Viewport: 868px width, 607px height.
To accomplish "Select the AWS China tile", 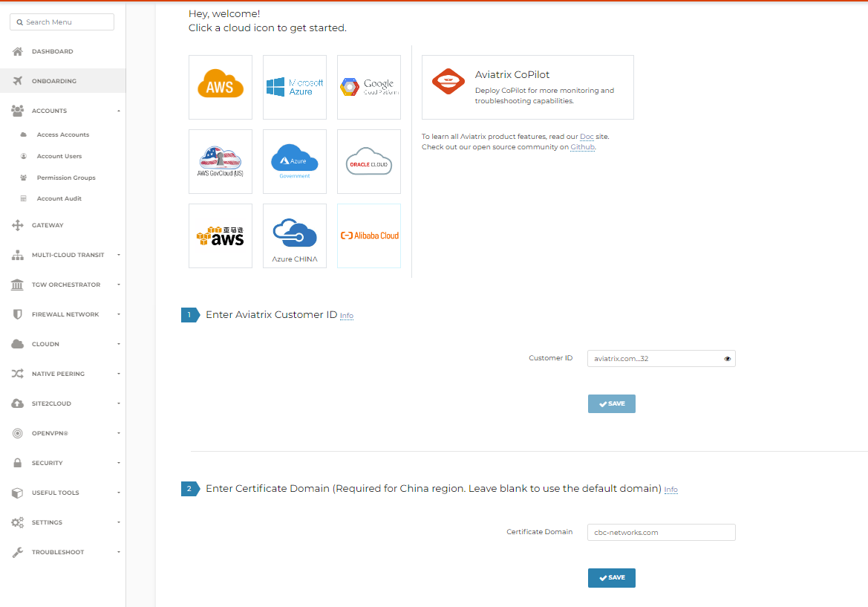I will 221,236.
